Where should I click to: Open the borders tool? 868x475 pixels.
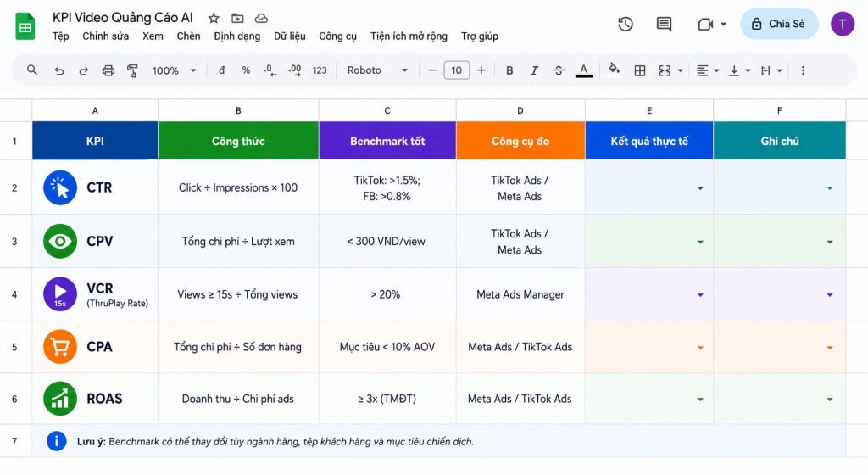click(640, 70)
